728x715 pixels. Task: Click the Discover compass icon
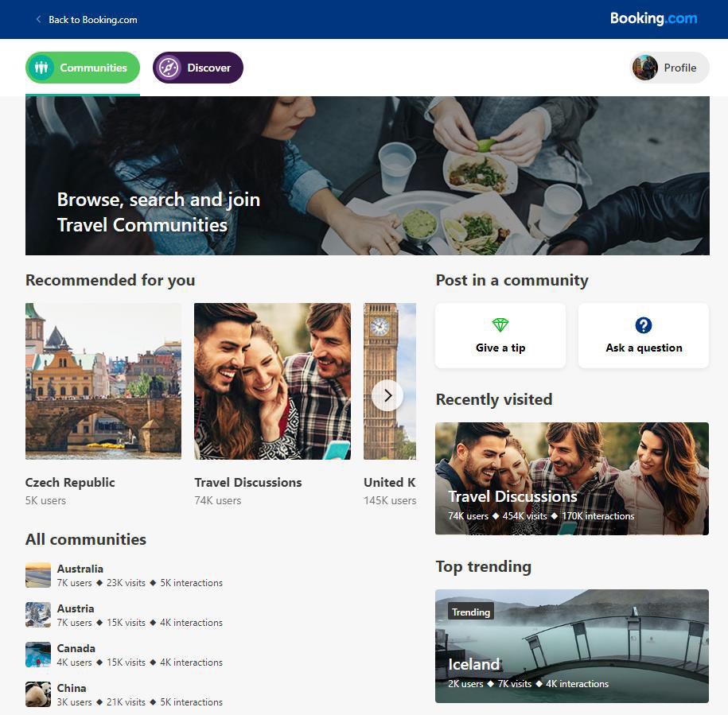click(x=169, y=68)
